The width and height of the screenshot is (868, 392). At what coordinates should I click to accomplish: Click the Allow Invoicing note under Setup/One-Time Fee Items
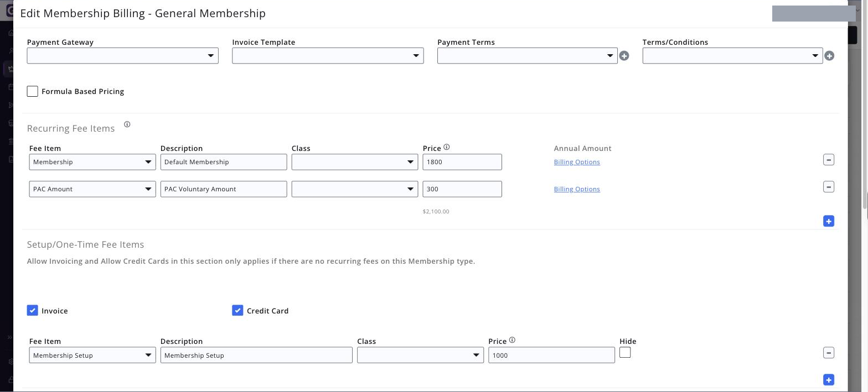click(251, 261)
